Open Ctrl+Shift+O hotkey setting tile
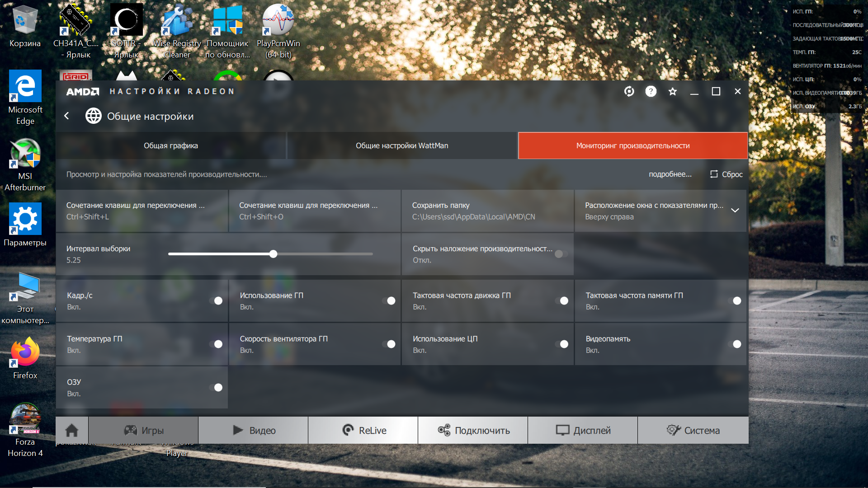Viewport: 868px width, 488px height. (314, 211)
